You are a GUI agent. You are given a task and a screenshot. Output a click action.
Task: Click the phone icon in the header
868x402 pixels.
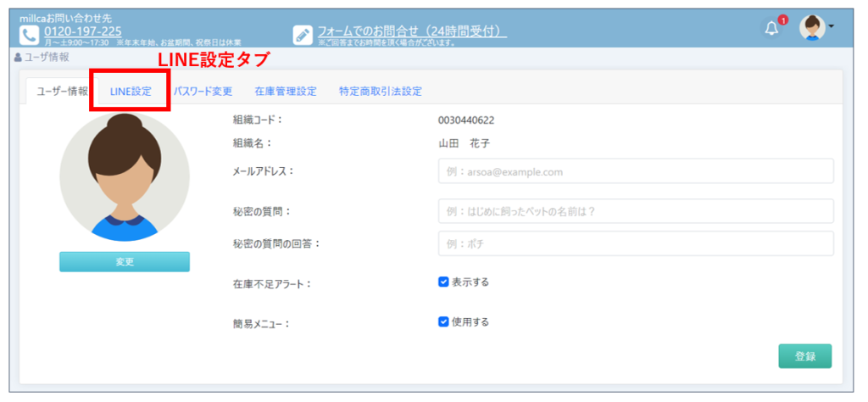point(29,35)
